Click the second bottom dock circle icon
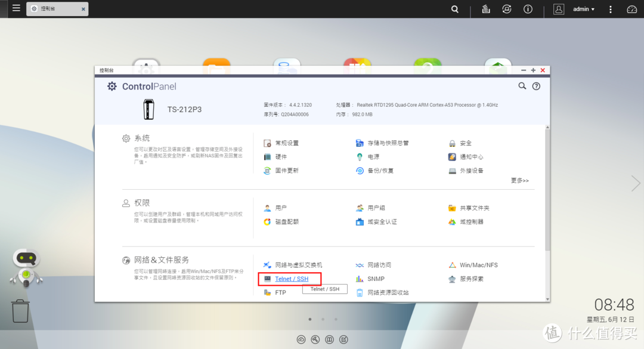This screenshot has width=644, height=349. pyautogui.click(x=315, y=339)
